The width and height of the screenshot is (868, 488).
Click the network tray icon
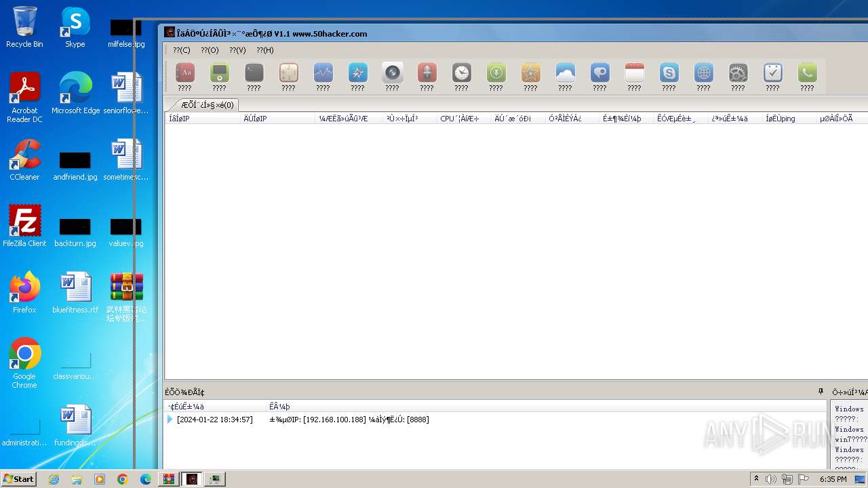[787, 479]
